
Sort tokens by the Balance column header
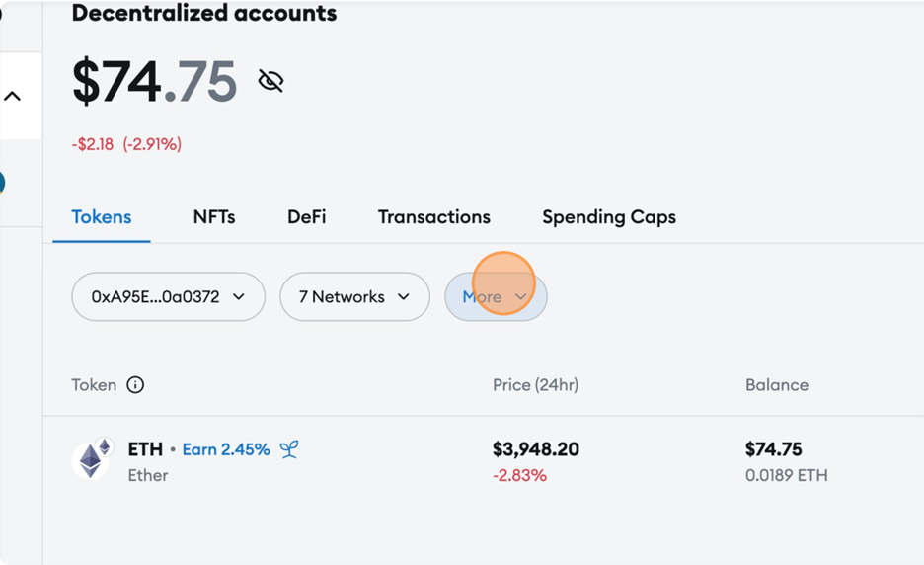(x=777, y=385)
